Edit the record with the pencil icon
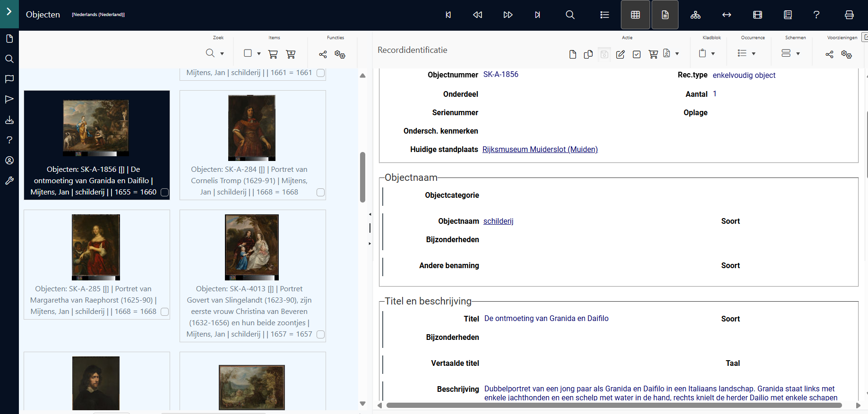 click(x=620, y=54)
